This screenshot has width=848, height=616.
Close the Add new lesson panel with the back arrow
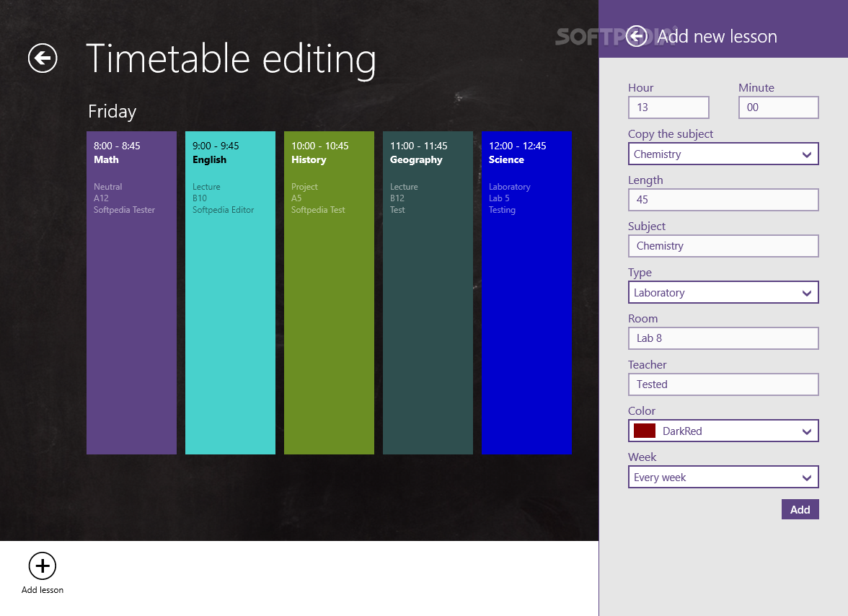coord(637,36)
